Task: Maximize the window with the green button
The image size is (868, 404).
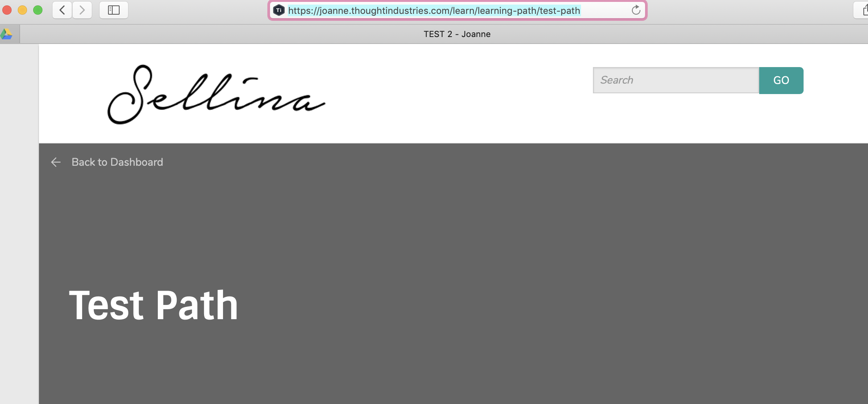Action: click(x=38, y=10)
